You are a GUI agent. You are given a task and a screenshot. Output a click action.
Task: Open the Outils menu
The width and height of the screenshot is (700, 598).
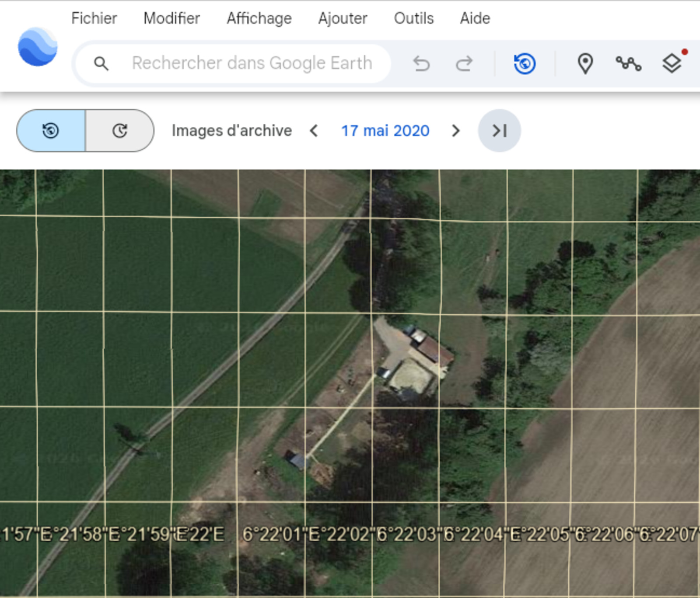[x=414, y=18]
